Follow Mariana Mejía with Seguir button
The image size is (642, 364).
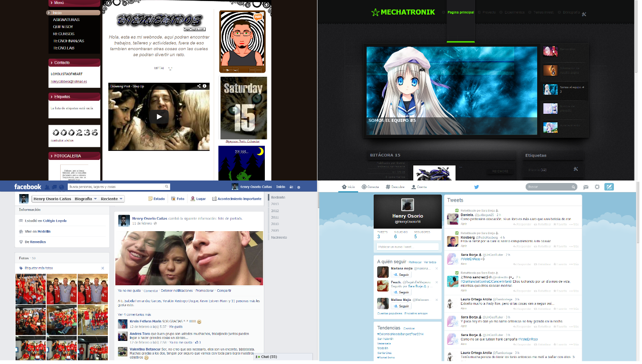401,275
